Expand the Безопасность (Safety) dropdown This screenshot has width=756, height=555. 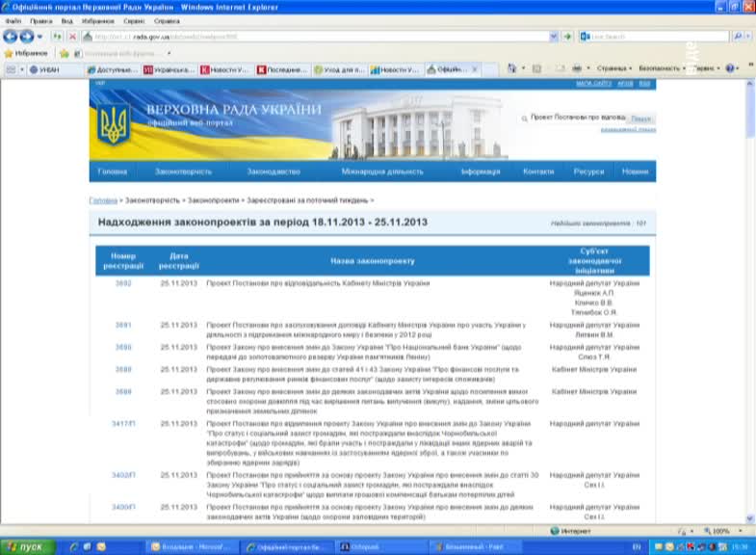[661, 69]
